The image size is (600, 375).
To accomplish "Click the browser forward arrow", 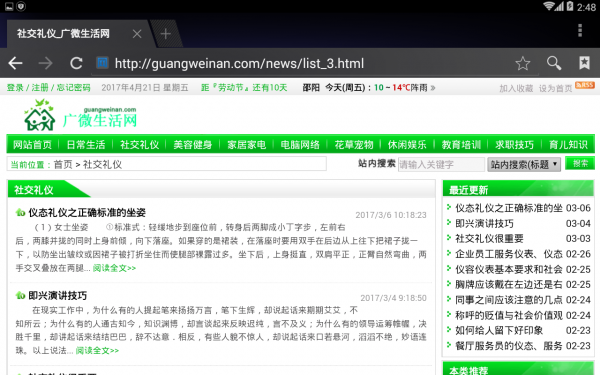I will (46, 63).
